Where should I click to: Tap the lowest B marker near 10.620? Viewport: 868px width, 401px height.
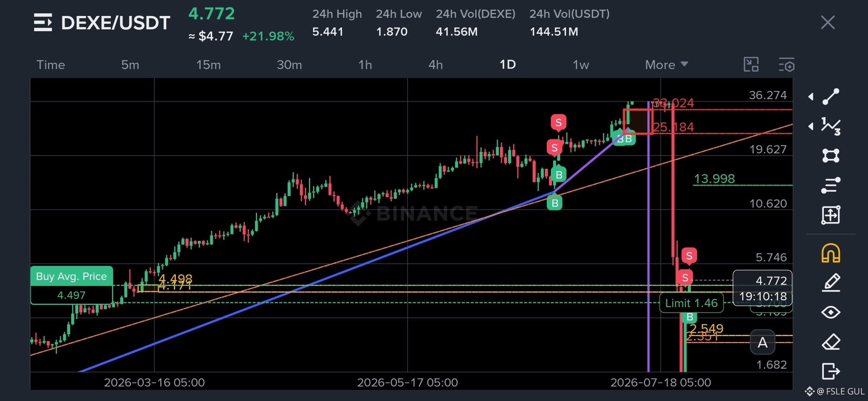click(x=555, y=203)
